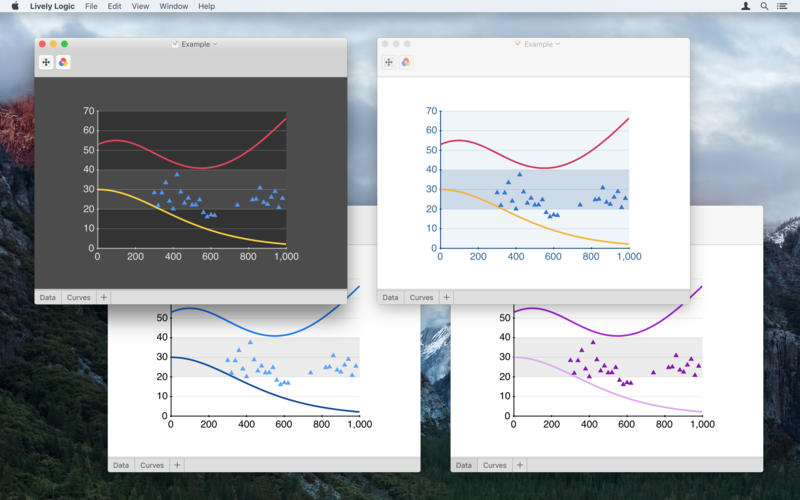This screenshot has height=500, width=800.
Task: Open the color themes icon in top-right white window
Action: [406, 62]
